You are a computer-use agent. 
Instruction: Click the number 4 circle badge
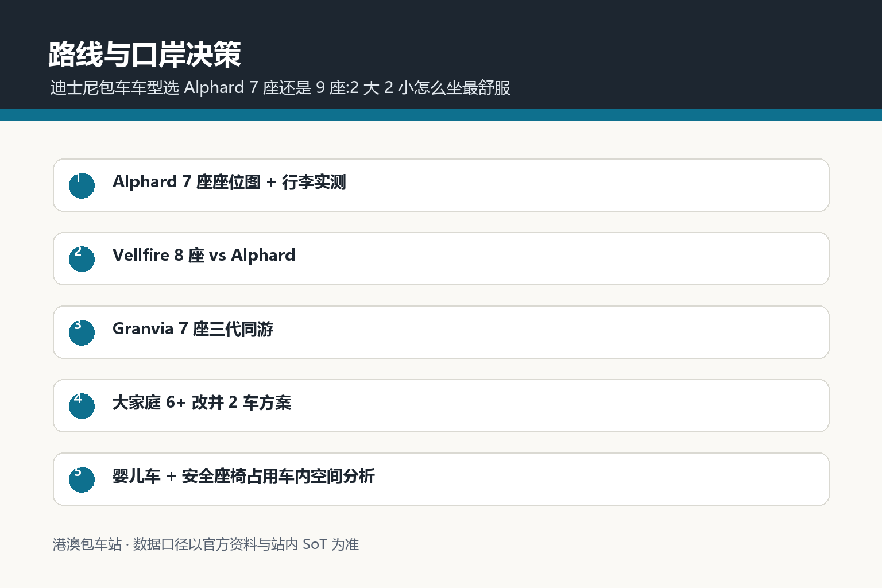[82, 406]
